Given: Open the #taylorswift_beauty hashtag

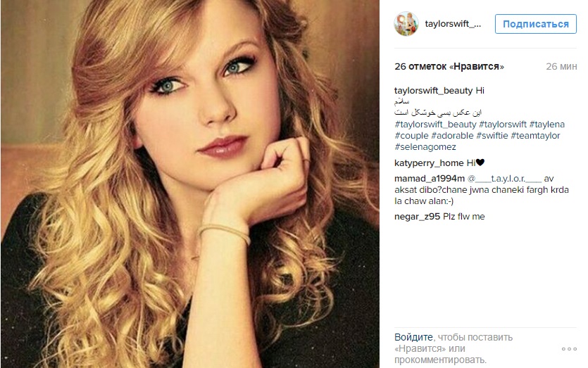Looking at the screenshot, I should (x=435, y=125).
